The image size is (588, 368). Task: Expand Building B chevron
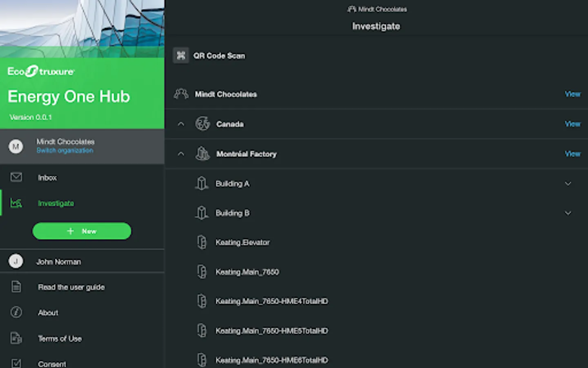(x=568, y=213)
